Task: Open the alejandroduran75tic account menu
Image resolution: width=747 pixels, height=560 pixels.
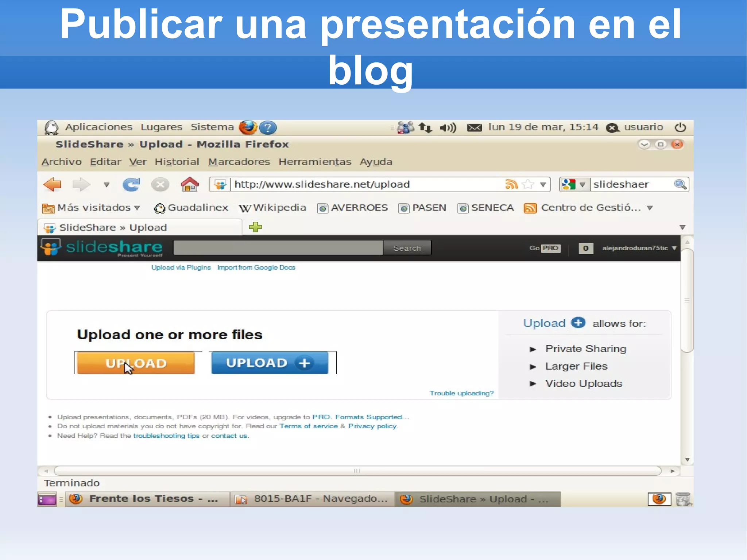Action: pyautogui.click(x=639, y=248)
